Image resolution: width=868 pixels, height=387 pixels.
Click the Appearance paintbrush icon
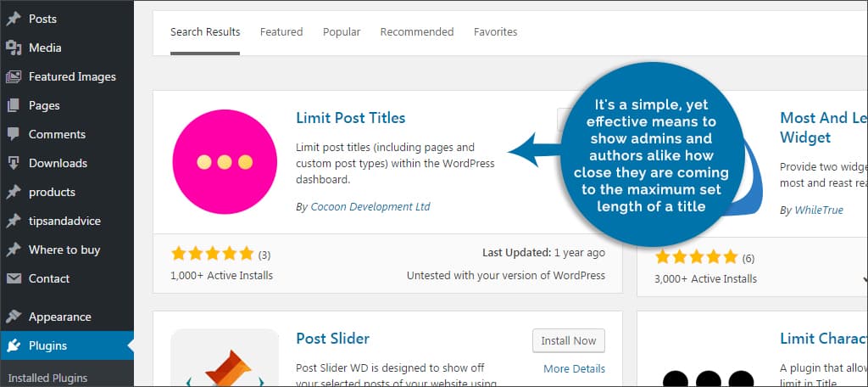(x=14, y=317)
